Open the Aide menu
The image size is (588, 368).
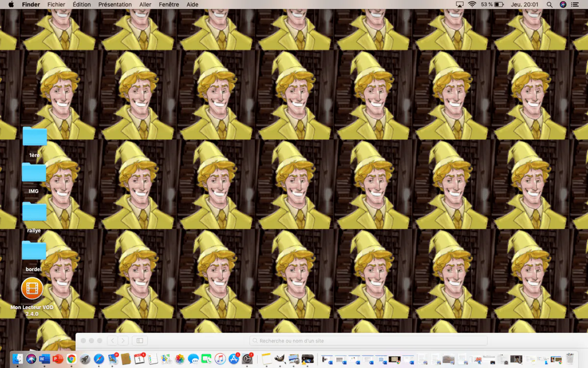pos(193,4)
